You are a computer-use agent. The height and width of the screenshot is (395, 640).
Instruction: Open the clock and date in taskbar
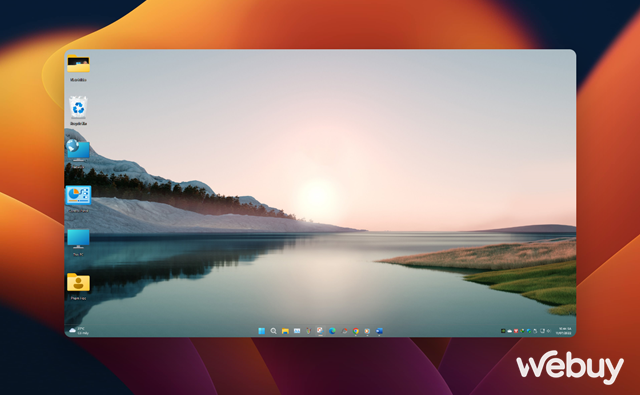tap(564, 331)
